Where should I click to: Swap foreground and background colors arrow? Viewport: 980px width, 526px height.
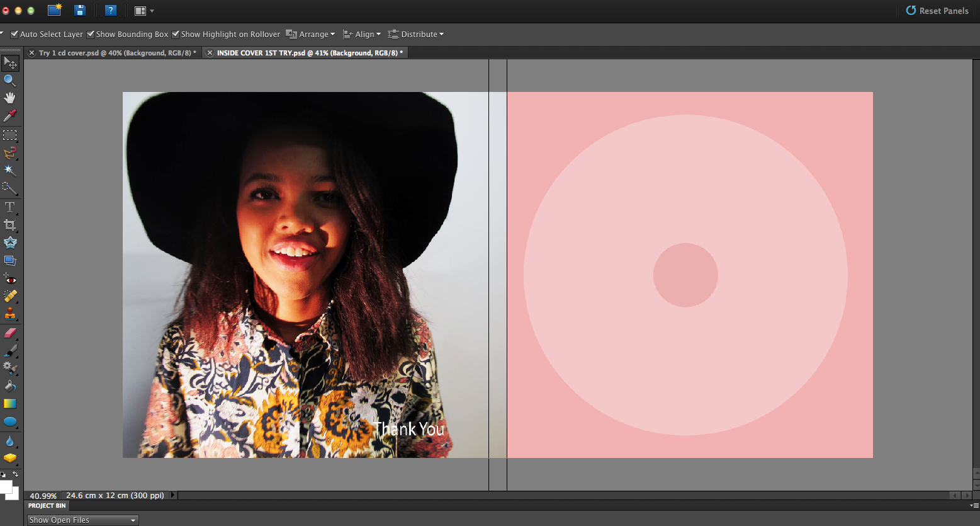16,474
